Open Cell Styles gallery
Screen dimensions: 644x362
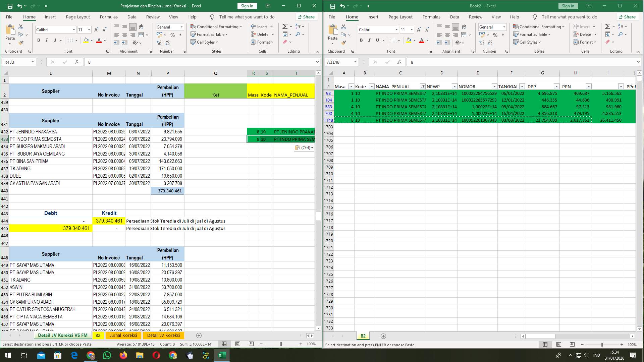tap(204, 42)
